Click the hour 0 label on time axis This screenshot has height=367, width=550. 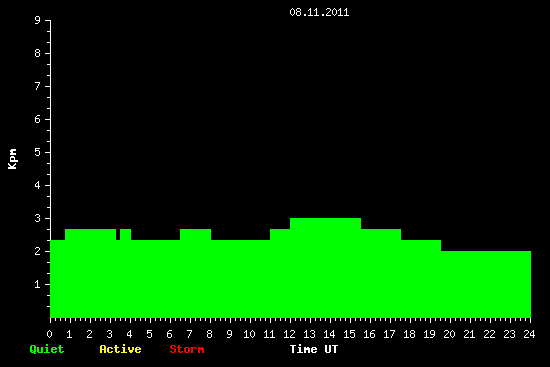click(x=49, y=334)
